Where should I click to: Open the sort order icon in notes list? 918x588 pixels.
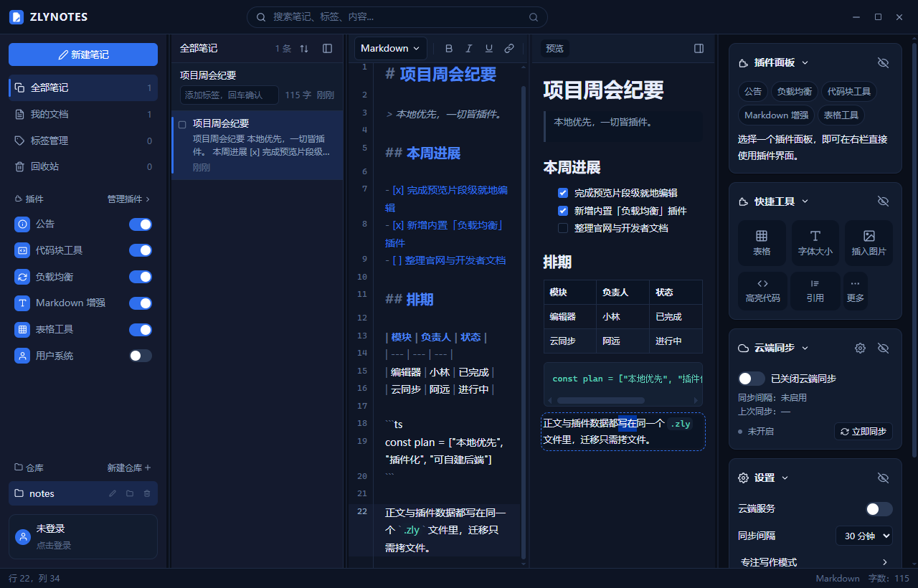pos(304,48)
